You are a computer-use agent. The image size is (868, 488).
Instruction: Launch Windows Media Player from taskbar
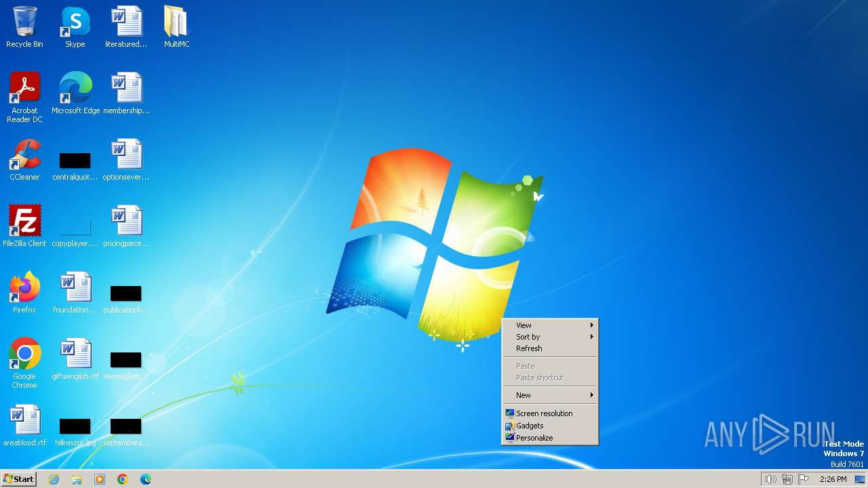[x=100, y=479]
